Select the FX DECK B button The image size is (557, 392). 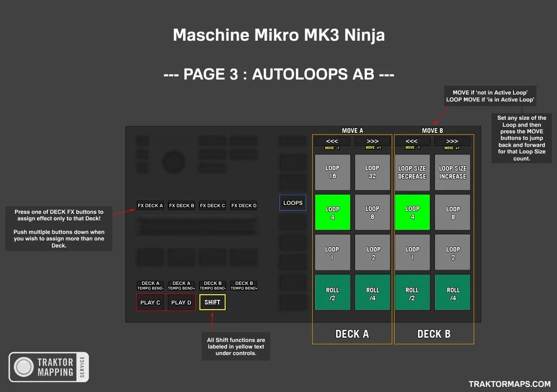pyautogui.click(x=182, y=205)
